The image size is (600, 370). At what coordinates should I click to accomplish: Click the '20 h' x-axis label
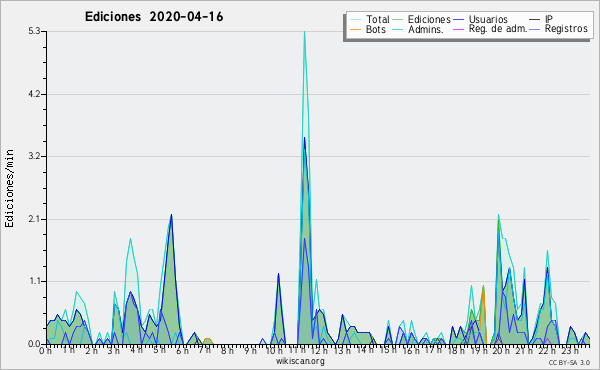point(500,350)
